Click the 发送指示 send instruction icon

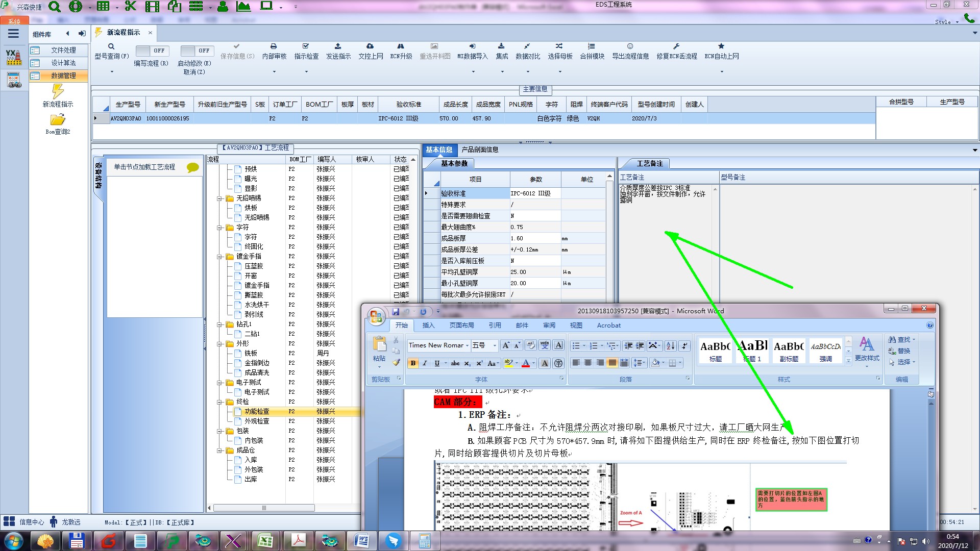click(x=338, y=46)
